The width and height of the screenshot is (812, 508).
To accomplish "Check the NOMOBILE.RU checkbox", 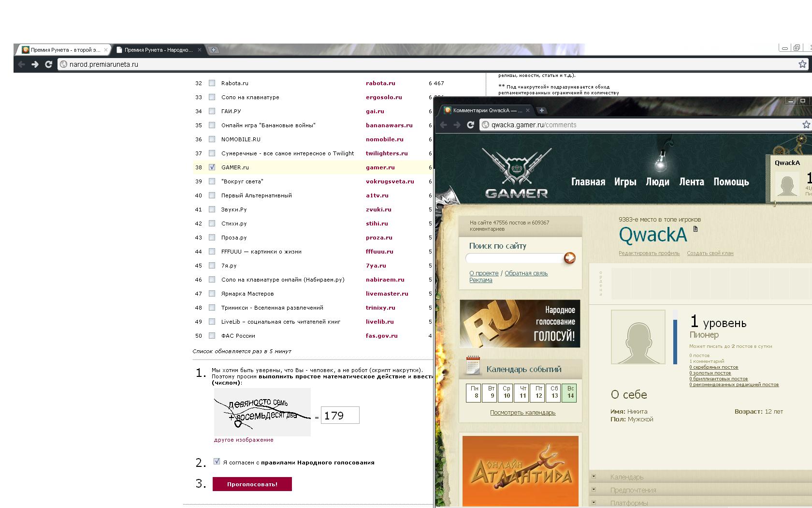I will (x=212, y=139).
